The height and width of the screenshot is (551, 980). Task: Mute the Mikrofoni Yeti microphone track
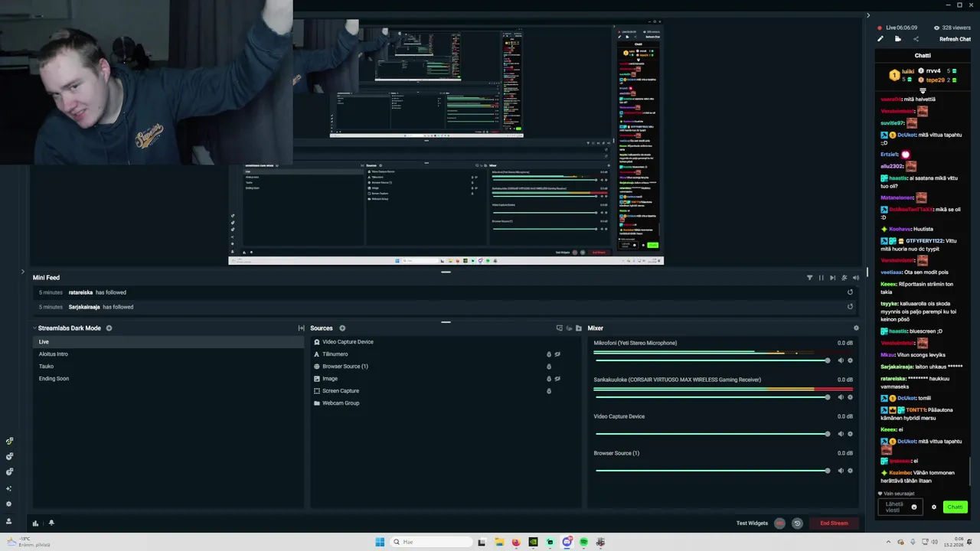[x=840, y=360]
